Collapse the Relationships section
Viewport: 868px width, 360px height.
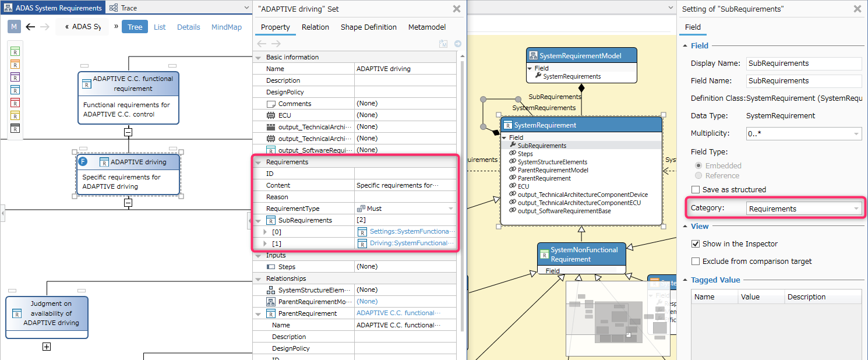point(259,278)
